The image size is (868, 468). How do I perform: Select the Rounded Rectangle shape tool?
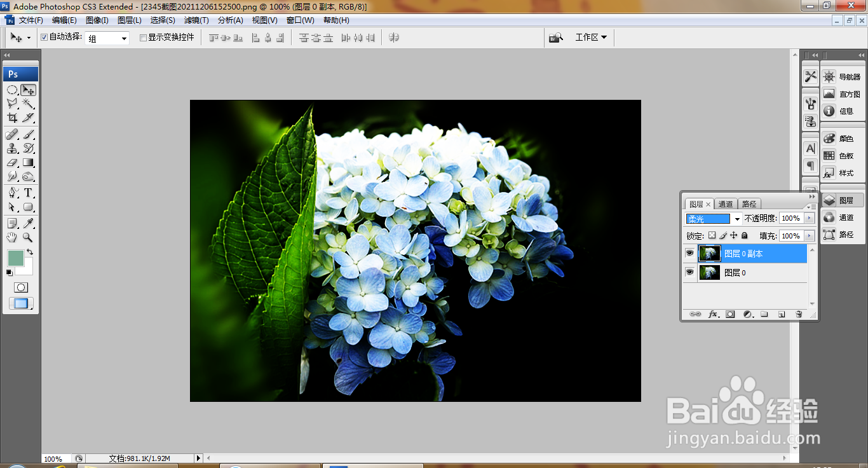click(x=28, y=207)
